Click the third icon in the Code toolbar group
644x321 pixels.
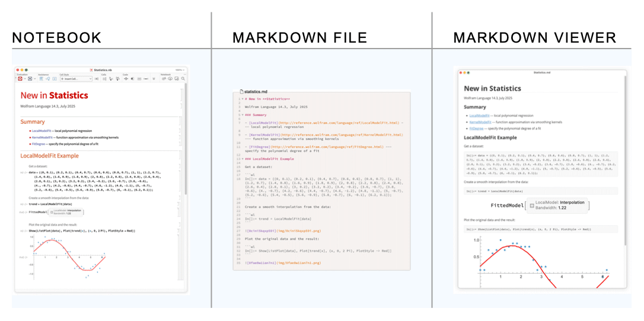coord(139,79)
